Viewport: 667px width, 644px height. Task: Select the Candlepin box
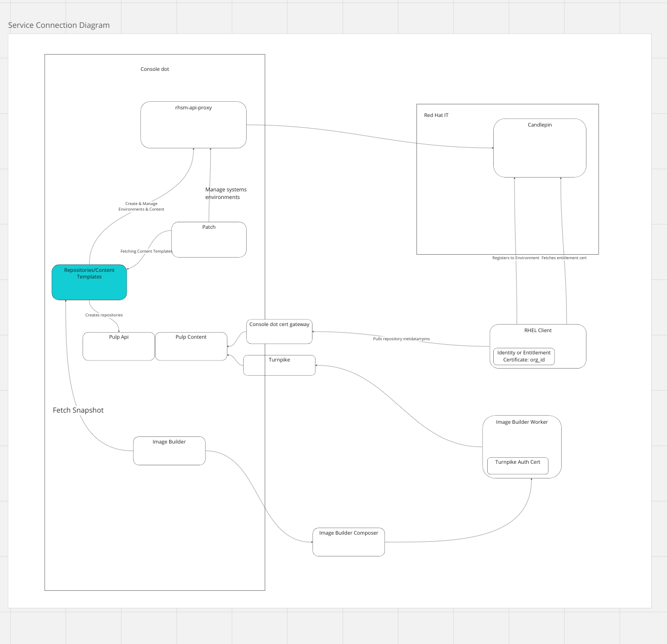click(540, 148)
